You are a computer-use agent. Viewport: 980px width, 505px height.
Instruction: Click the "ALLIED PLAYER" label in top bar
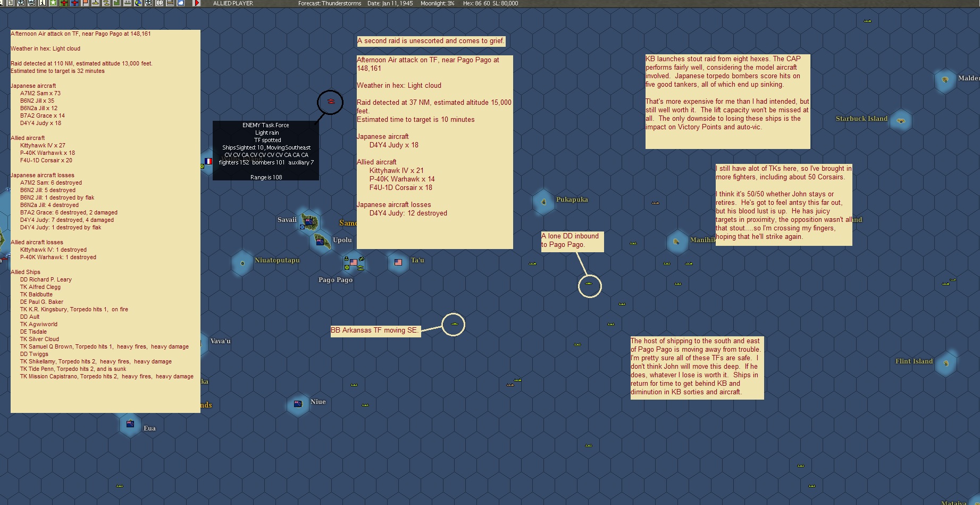pos(233,3)
